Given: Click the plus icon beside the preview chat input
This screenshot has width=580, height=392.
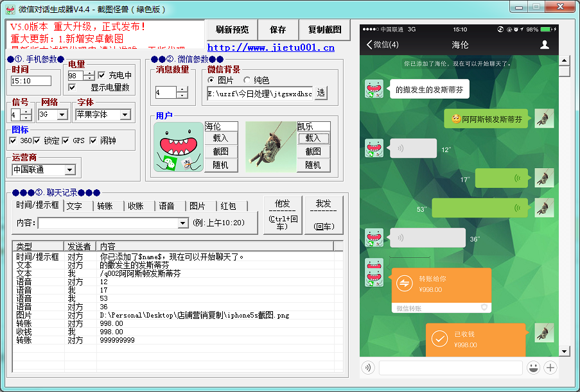Looking at the screenshot, I should [550, 368].
